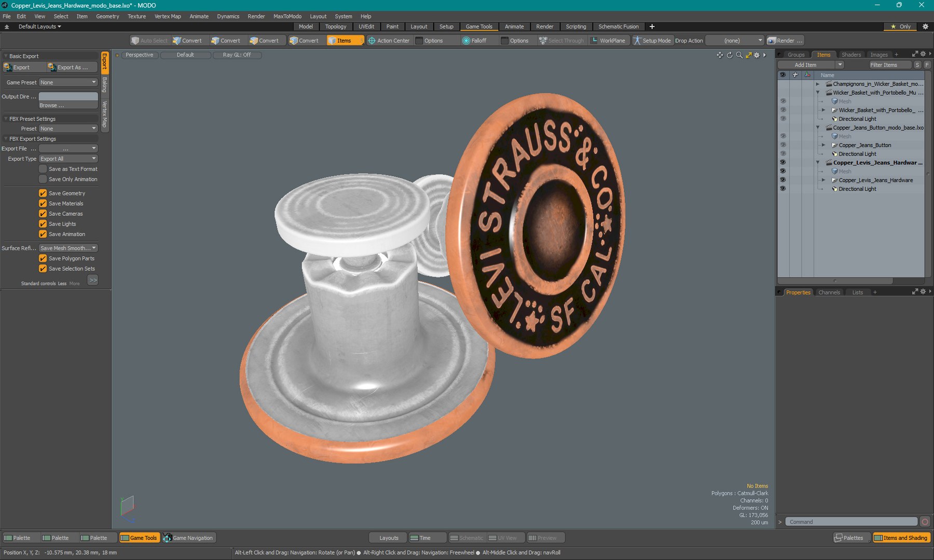934x560 pixels.
Task: Open viewport settings gear icon
Action: click(757, 55)
